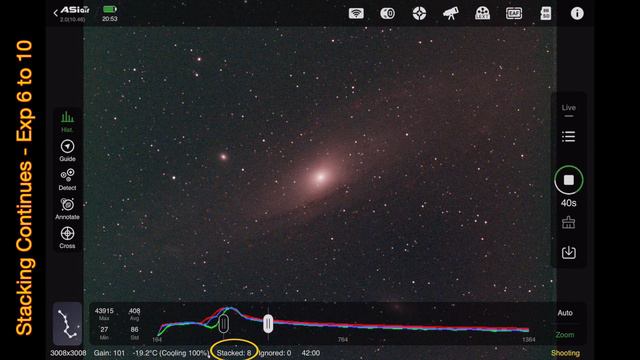Open the SD card storage icon
640x360 pixels.
[545, 13]
